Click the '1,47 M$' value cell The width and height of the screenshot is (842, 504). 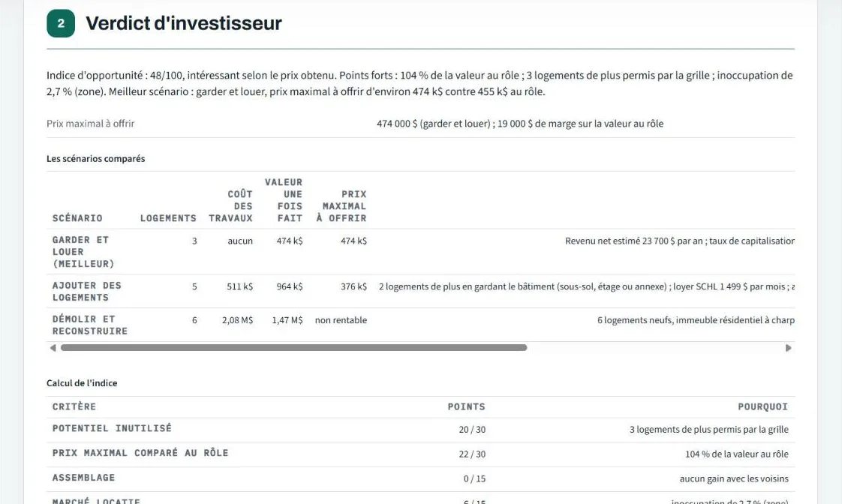(287, 320)
